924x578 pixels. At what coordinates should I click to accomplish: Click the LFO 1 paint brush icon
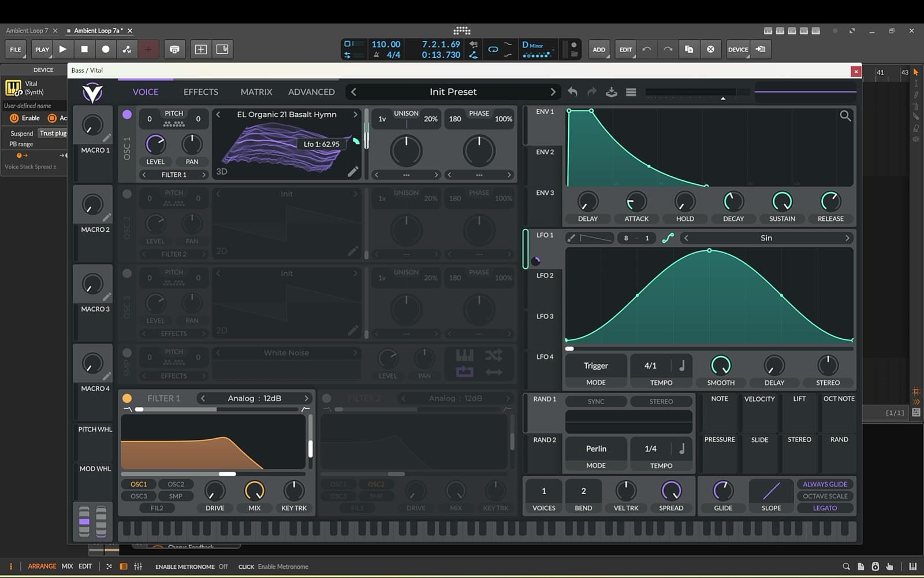[571, 238]
